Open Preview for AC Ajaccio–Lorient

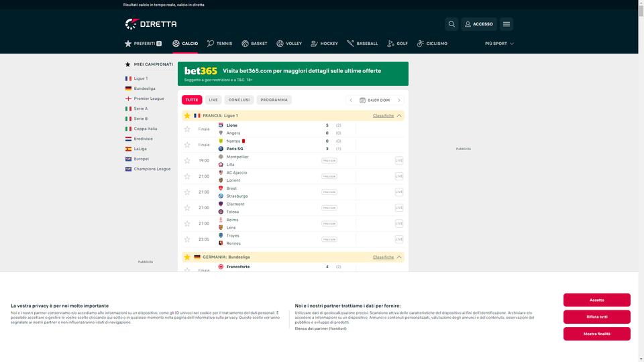(329, 176)
